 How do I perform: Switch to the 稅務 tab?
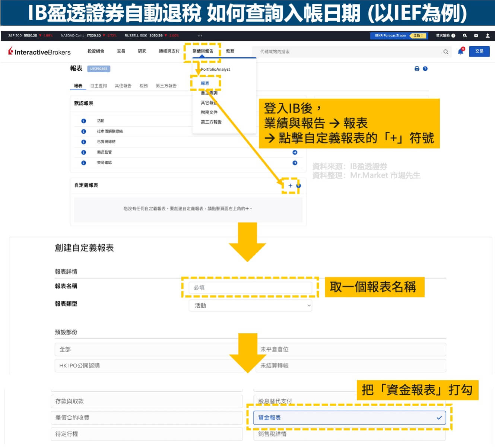pos(143,86)
